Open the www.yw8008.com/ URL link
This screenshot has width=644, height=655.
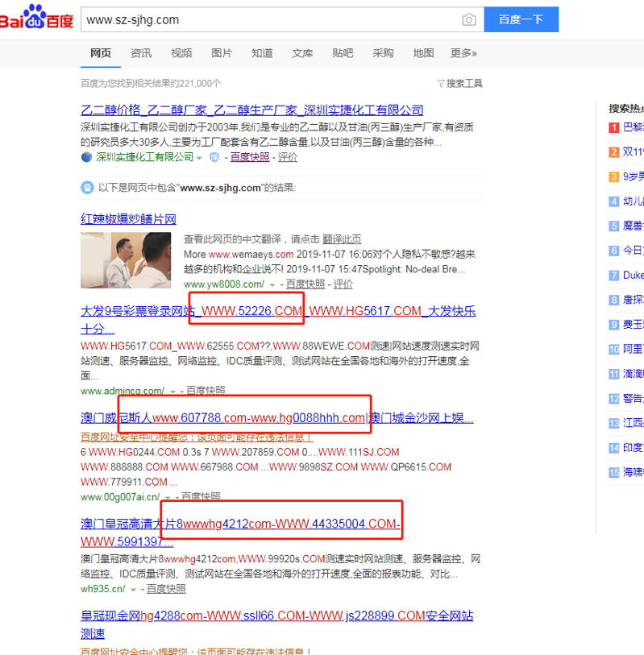click(224, 284)
